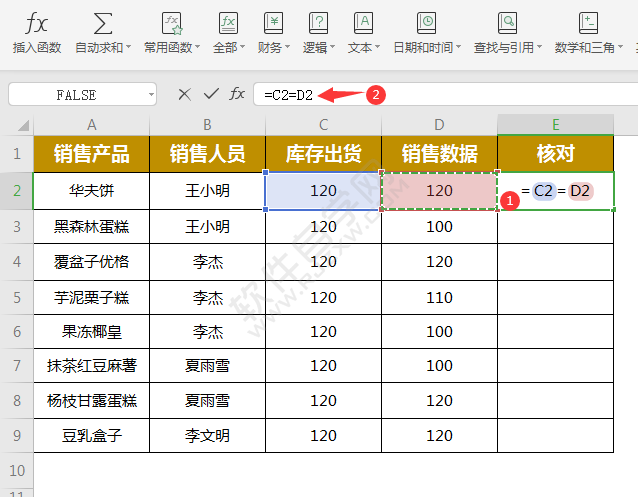Expand the 文本 dropdown arrow
Image resolution: width=638 pixels, height=497 pixels.
(377, 47)
